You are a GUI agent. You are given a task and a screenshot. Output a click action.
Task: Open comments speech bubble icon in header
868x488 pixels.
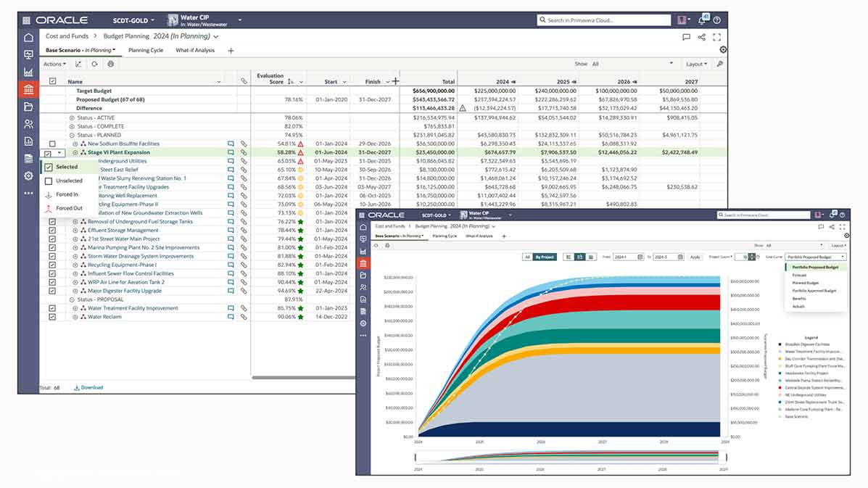[686, 37]
